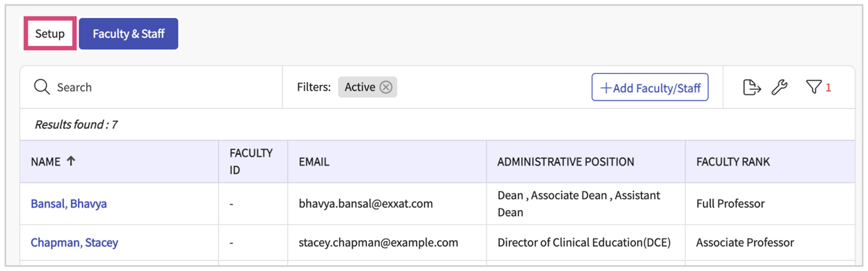Click the FACULTY ID column header
This screenshot has width=868, height=271.
tap(251, 161)
